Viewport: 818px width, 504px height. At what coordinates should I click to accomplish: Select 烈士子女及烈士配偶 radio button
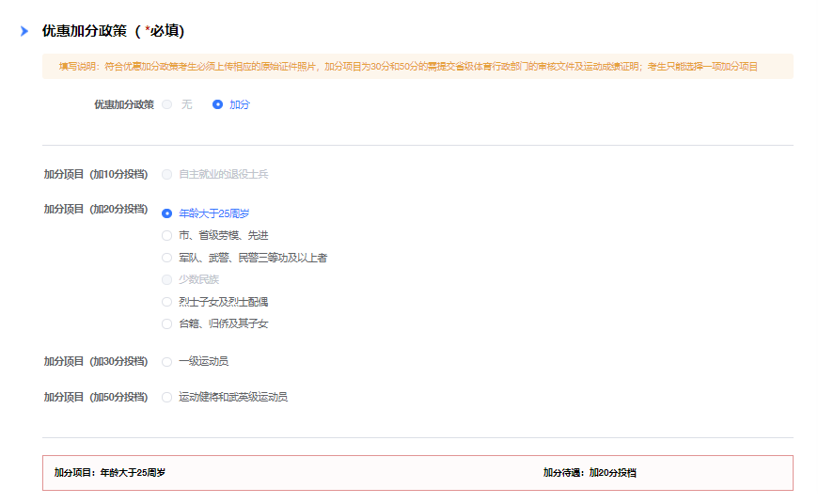pyautogui.click(x=167, y=302)
